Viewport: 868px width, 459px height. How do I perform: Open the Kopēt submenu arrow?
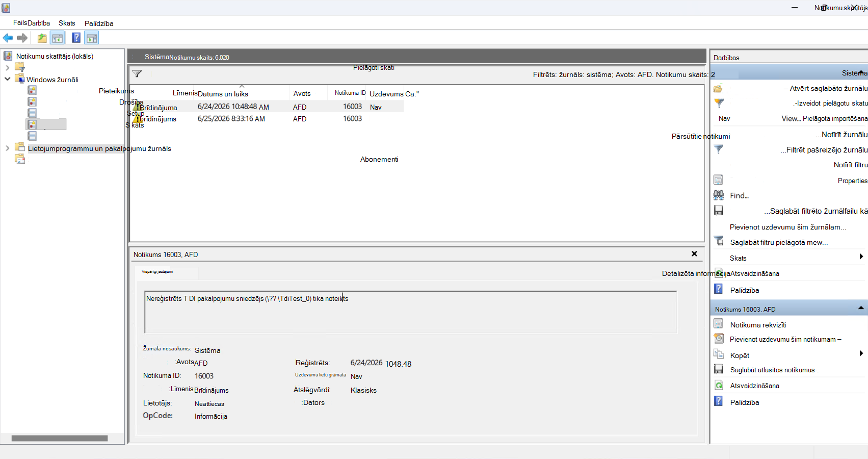click(x=861, y=353)
